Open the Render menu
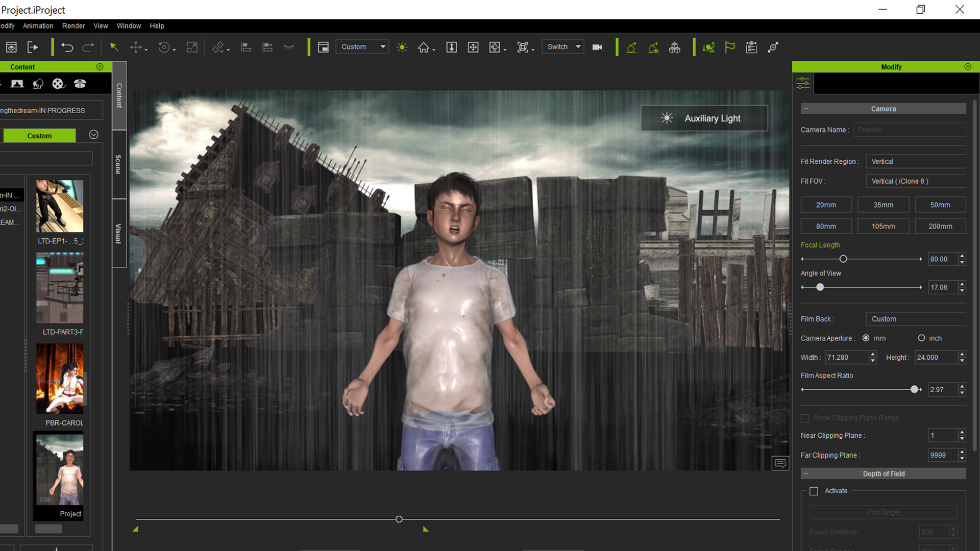Viewport: 980px width, 551px height. pos(73,26)
